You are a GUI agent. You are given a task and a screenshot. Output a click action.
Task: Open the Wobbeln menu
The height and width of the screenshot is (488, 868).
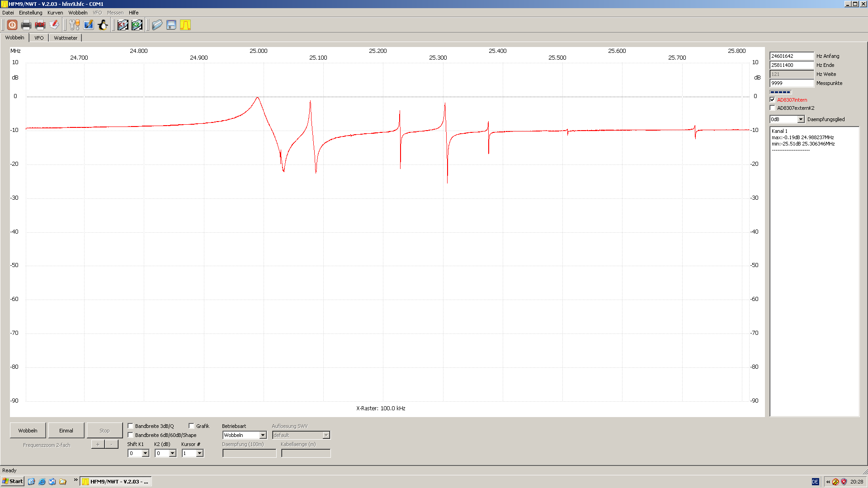tap(78, 13)
